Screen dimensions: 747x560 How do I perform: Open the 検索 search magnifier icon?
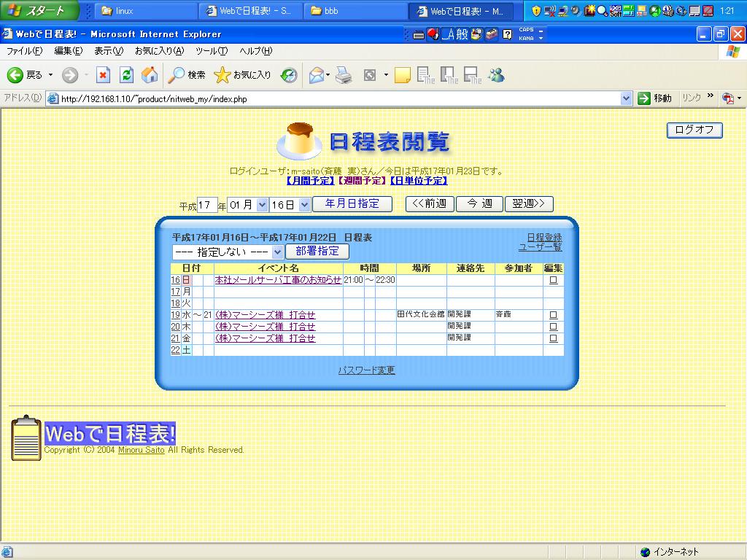click(x=177, y=75)
